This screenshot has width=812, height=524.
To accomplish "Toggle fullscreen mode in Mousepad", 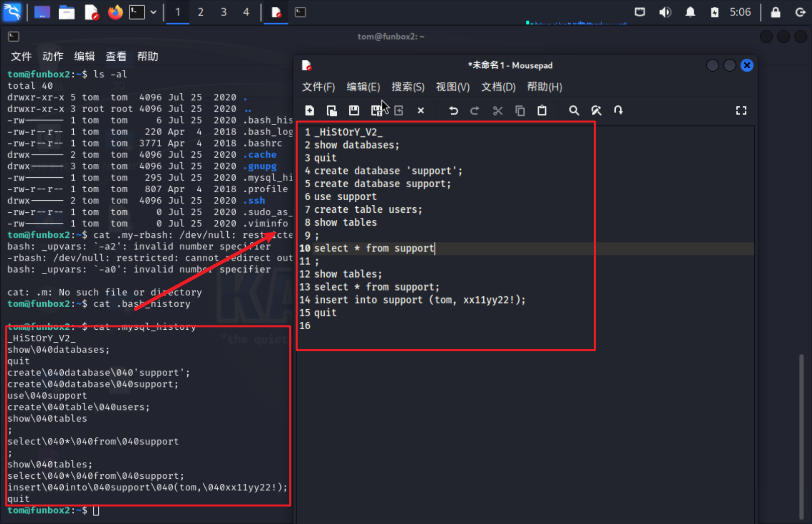I will coord(741,110).
